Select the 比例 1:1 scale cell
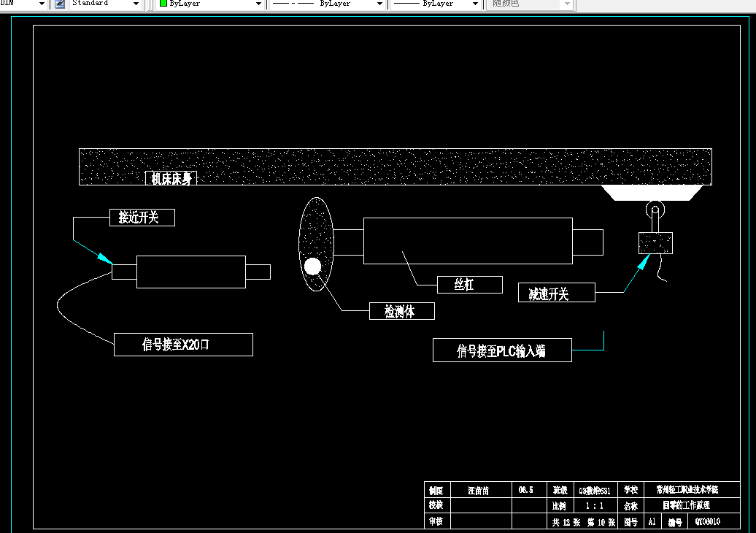The width and height of the screenshot is (756, 533). (x=595, y=505)
